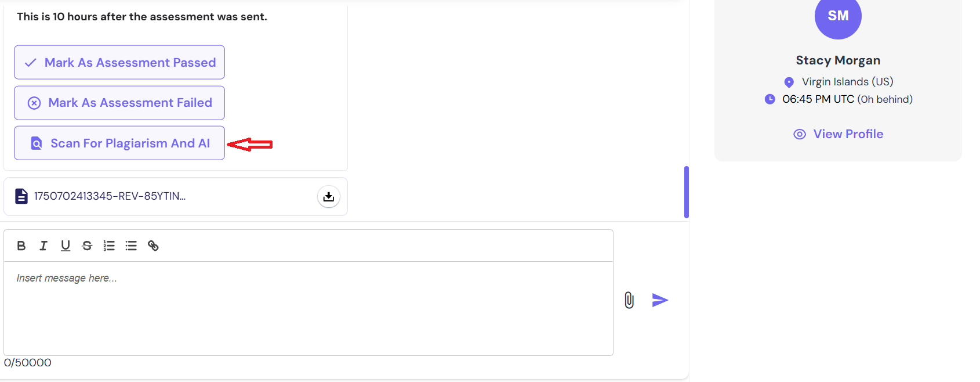Open the attached 1750702413345-REV-85YTIN file
The image size is (980, 382).
coord(110,196)
